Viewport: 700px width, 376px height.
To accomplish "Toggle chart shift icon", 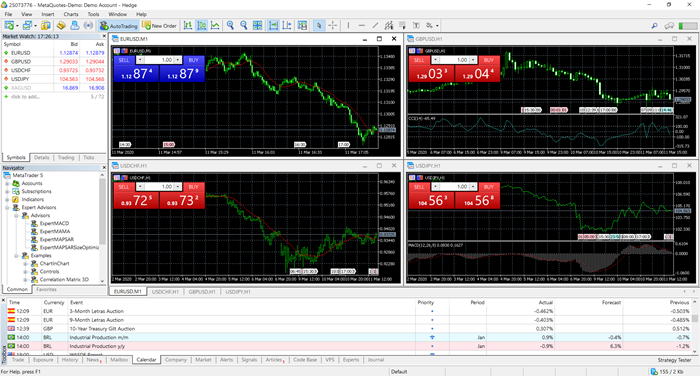I will coord(287,25).
